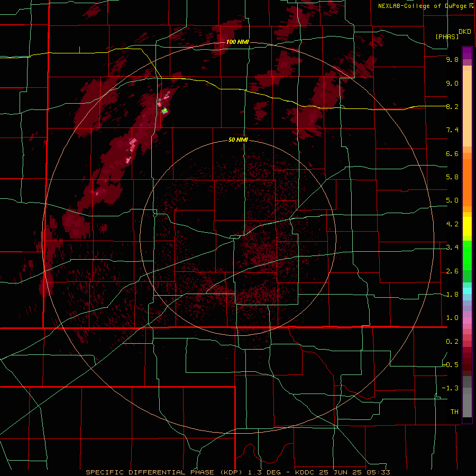Pick the yellow color bar segment
This screenshot has height=476, width=476.
pyautogui.click(x=467, y=226)
